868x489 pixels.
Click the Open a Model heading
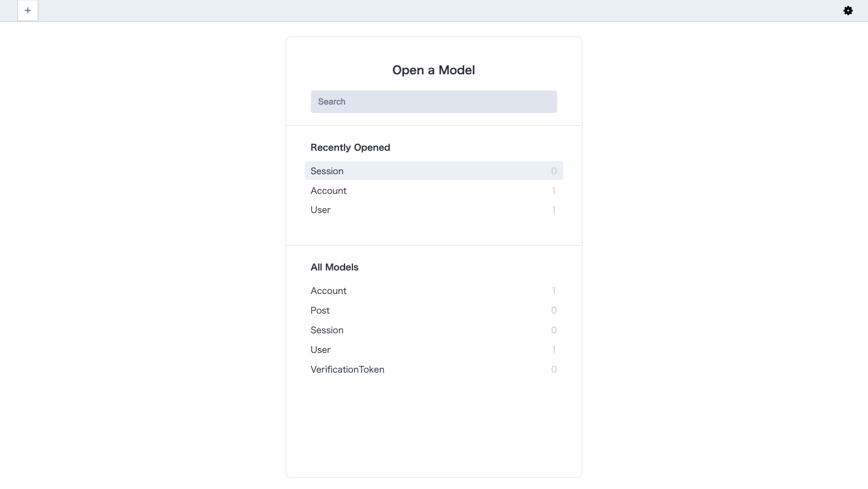pos(433,70)
